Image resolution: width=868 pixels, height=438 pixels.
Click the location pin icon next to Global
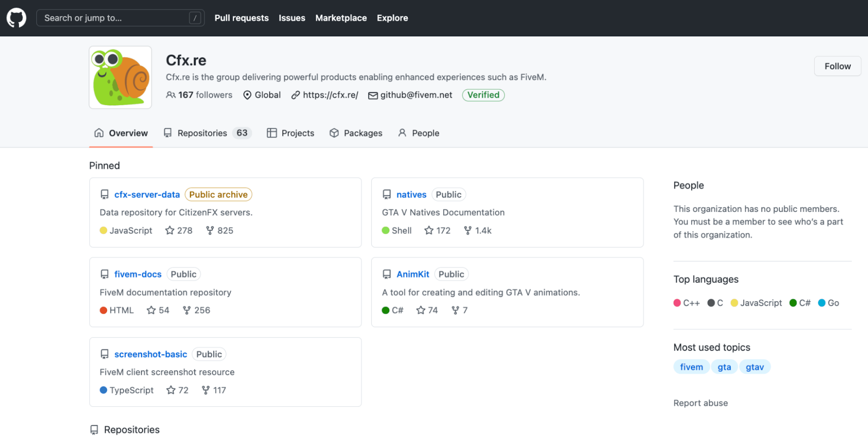247,95
